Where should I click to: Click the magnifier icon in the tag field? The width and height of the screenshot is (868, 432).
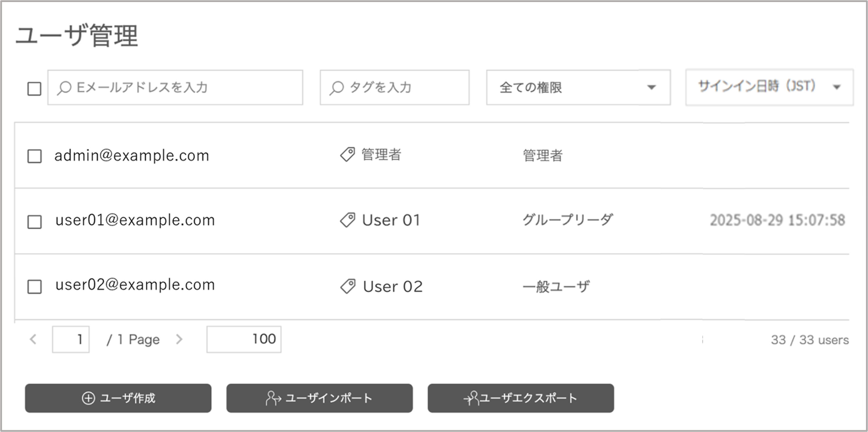[336, 88]
